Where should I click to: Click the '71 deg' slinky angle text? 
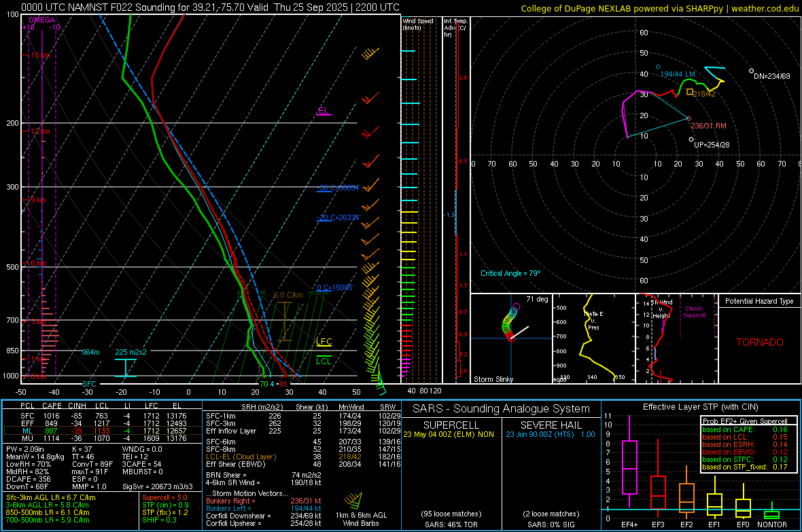pos(537,299)
